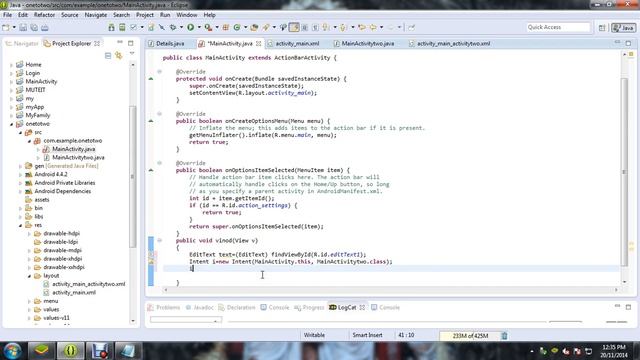Select activity_main_activitytwo.xml in layout folder
The width and height of the screenshot is (640, 360).
tap(88, 284)
